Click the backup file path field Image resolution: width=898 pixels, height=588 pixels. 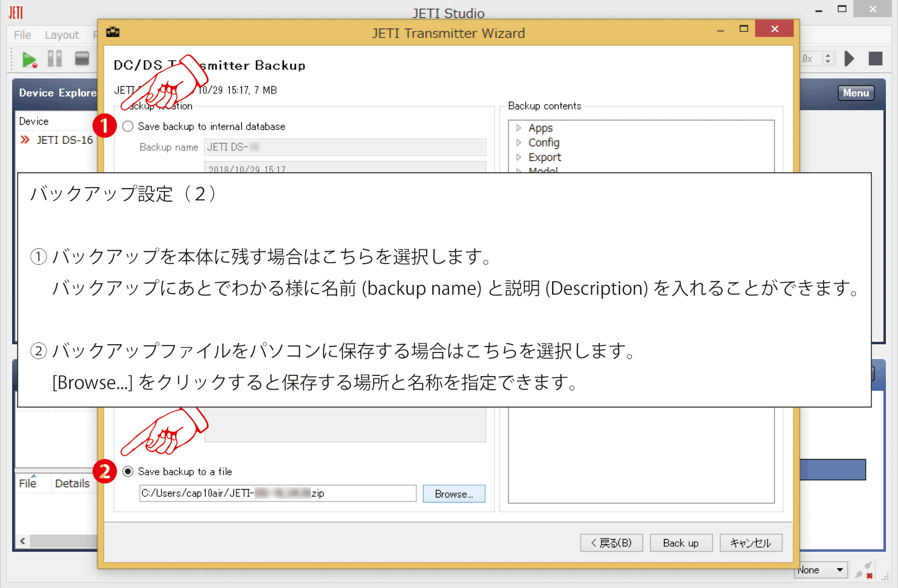(x=278, y=493)
